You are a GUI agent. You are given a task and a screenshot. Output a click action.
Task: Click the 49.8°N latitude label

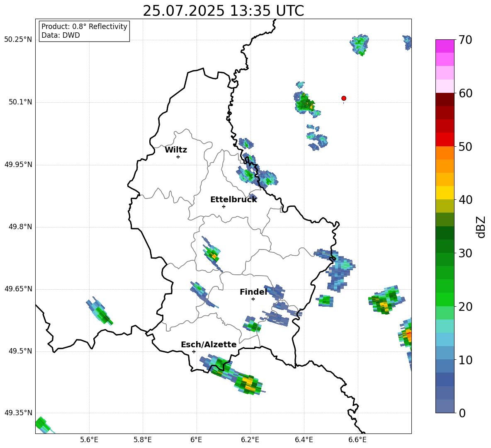pos(20,227)
